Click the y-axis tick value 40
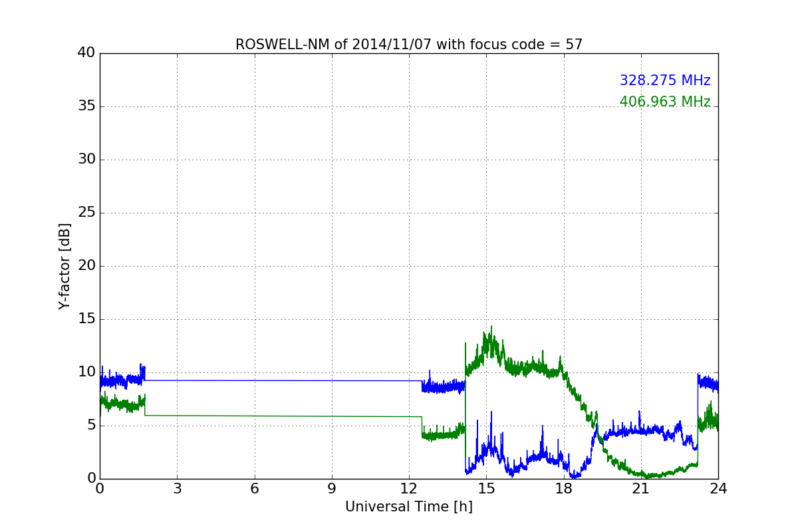 tap(86, 53)
